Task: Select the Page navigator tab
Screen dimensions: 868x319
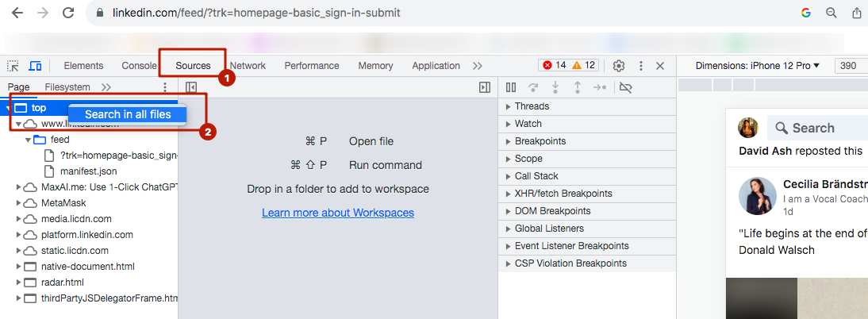Action: point(18,87)
